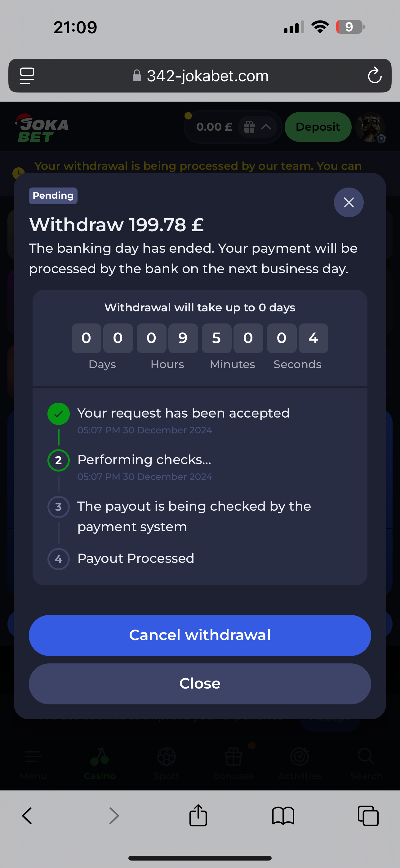Tap step 4 Payout Processed indicator
The height and width of the screenshot is (868, 400).
59,559
